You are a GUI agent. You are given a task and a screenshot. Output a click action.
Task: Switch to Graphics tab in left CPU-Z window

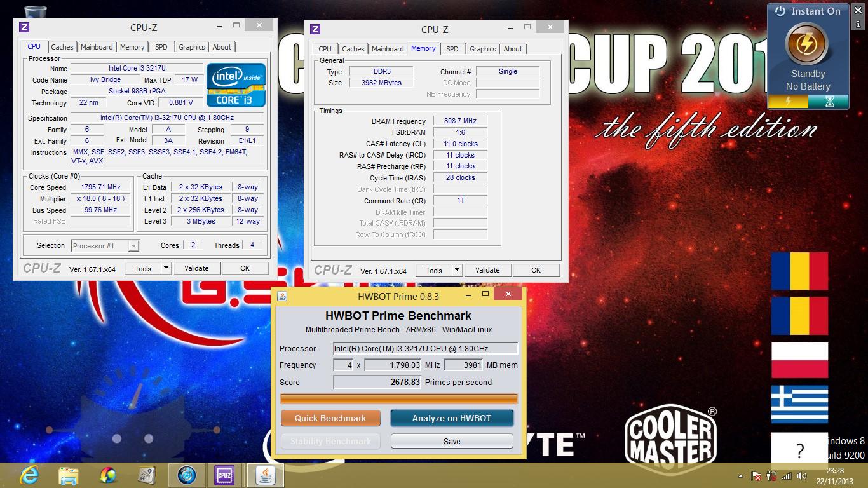191,47
